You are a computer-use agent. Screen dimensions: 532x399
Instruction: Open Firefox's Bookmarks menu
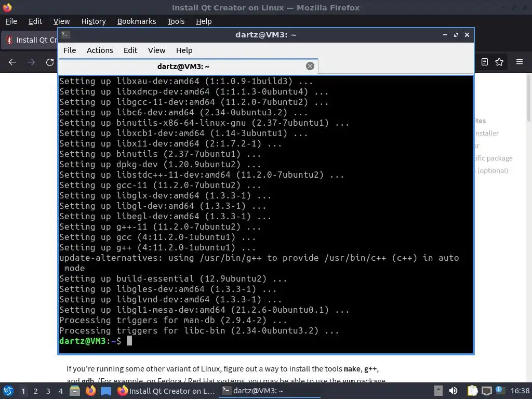coord(137,21)
